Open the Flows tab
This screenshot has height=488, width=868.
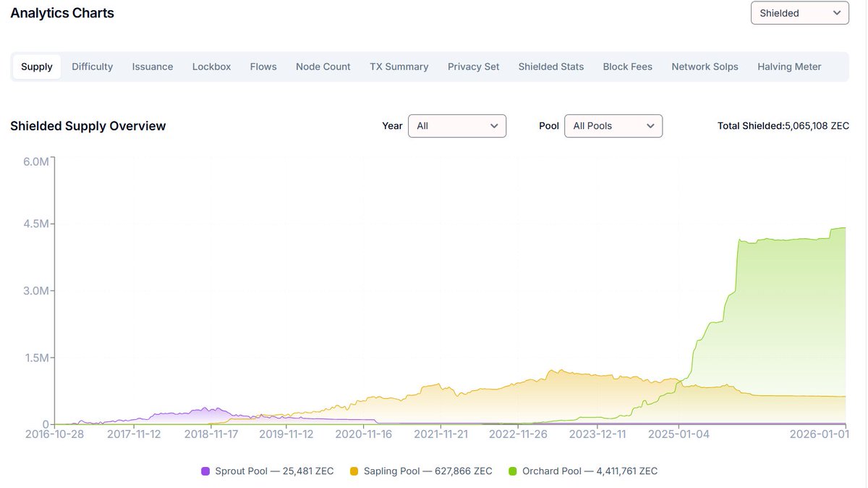[263, 67]
